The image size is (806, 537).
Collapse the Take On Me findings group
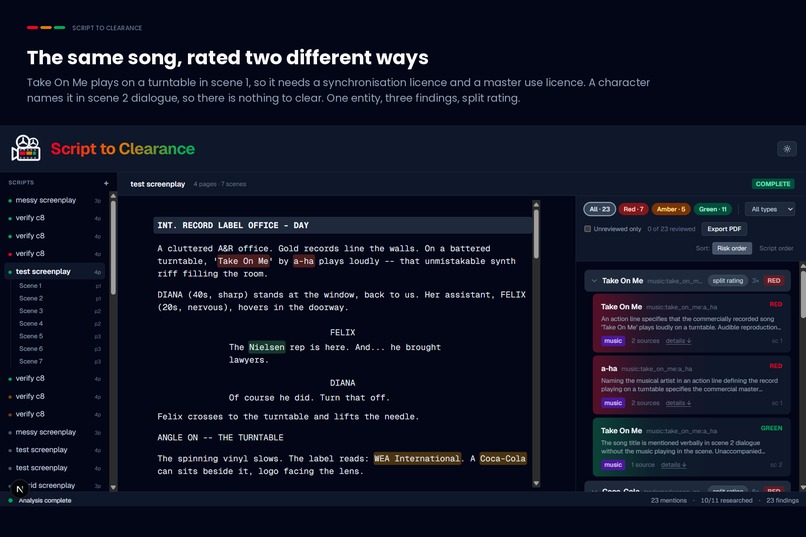[x=594, y=281]
